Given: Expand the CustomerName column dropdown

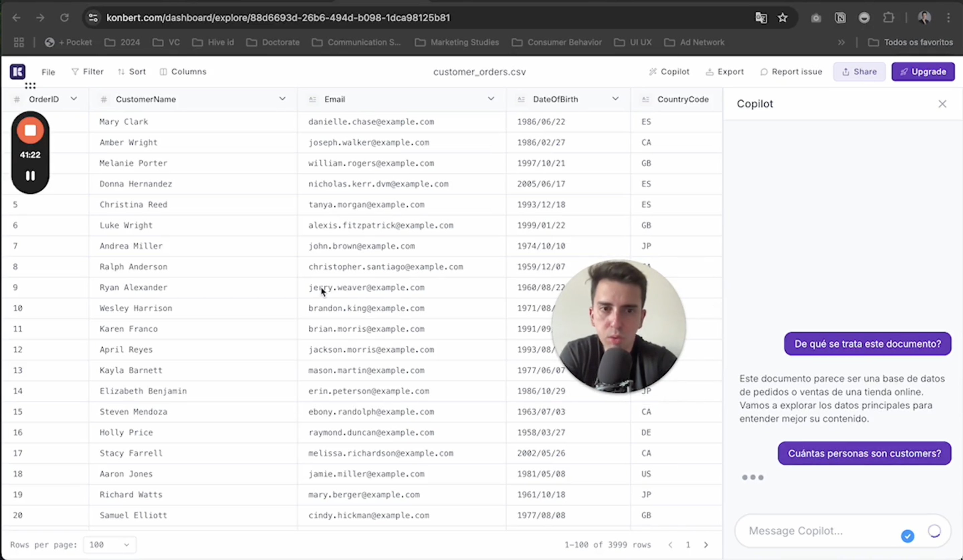Looking at the screenshot, I should 282,99.
